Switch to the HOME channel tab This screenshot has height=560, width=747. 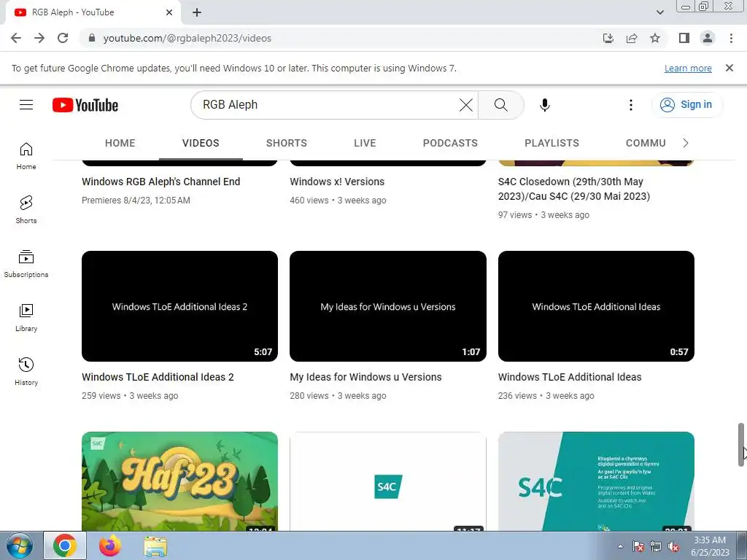tap(120, 143)
